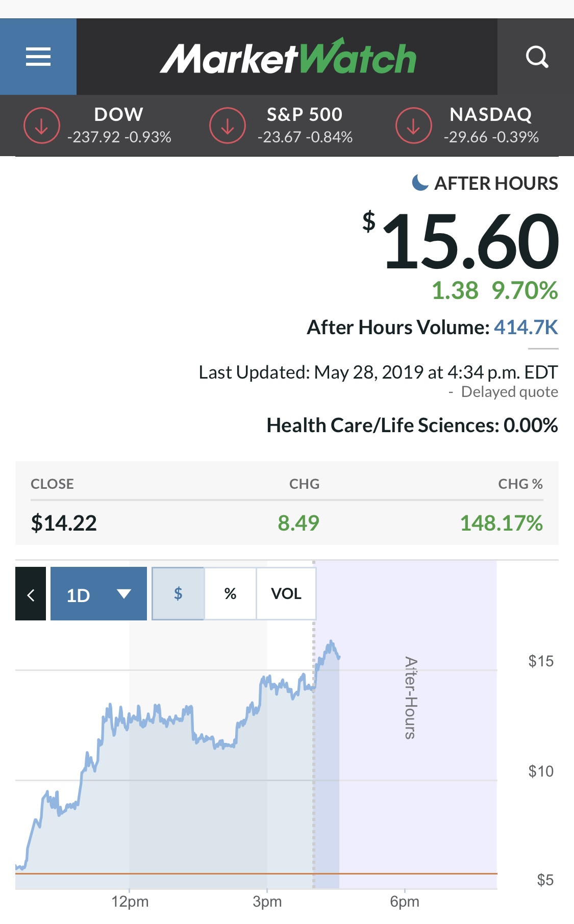Open the hamburger navigation menu
Screen dimensions: 574x924
pos(38,57)
